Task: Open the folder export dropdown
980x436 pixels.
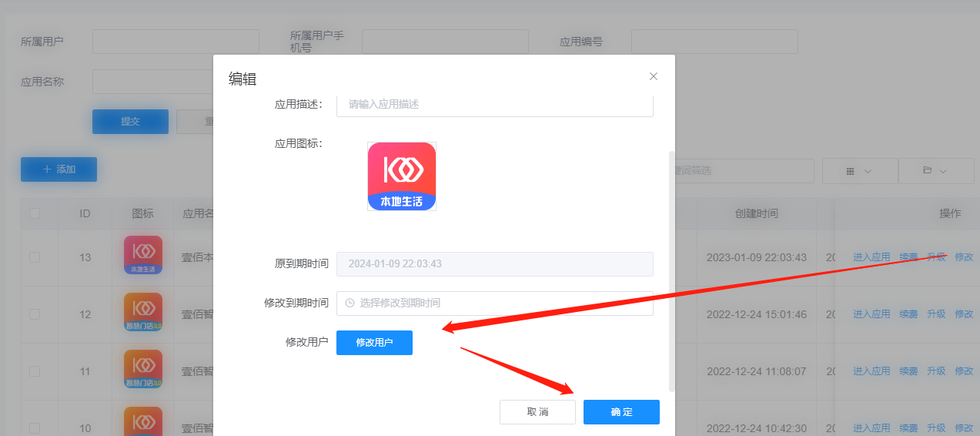Action: pos(936,171)
